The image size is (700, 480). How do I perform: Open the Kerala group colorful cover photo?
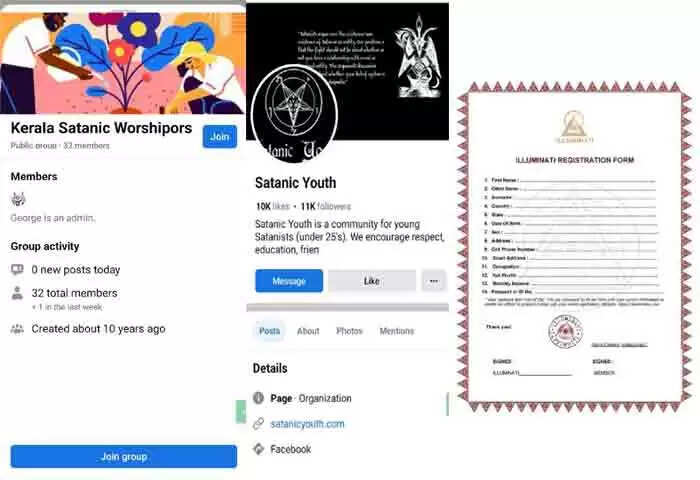pos(123,63)
